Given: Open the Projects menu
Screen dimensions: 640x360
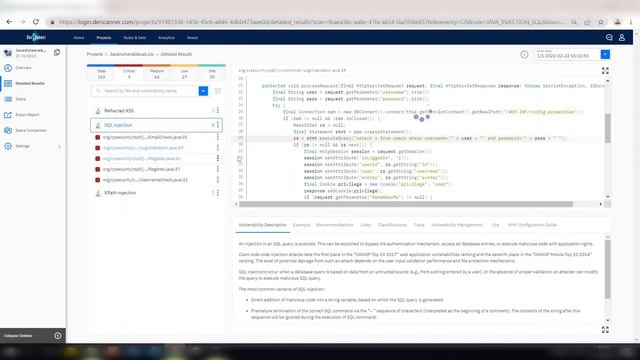Looking at the screenshot, I should 104,38.
